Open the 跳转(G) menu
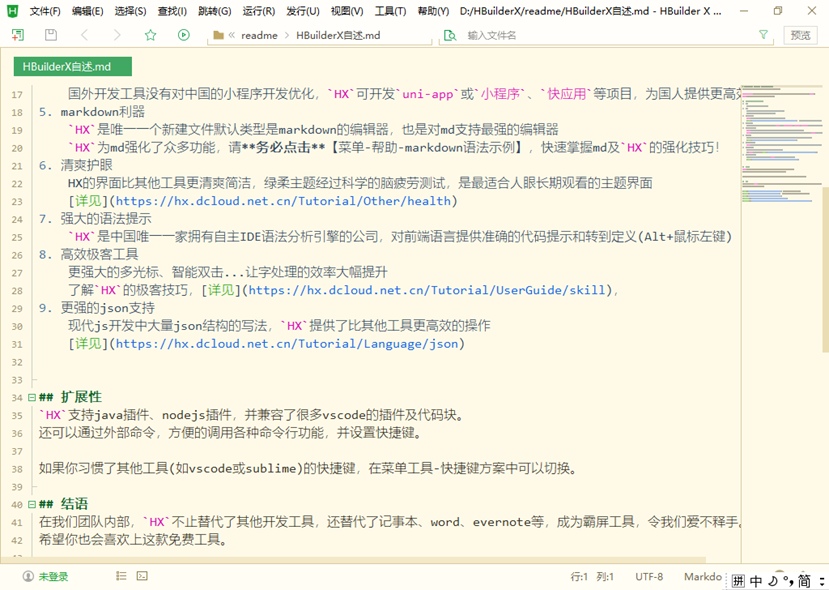 215,11
